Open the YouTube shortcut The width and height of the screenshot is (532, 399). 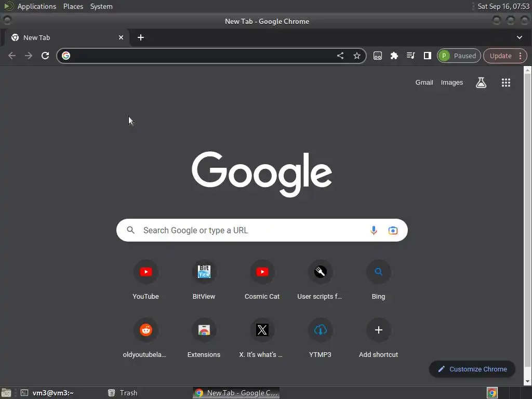pos(145,280)
